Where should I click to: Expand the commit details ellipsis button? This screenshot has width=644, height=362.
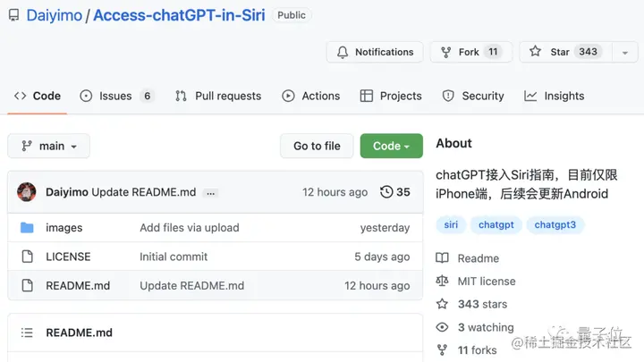[211, 193]
